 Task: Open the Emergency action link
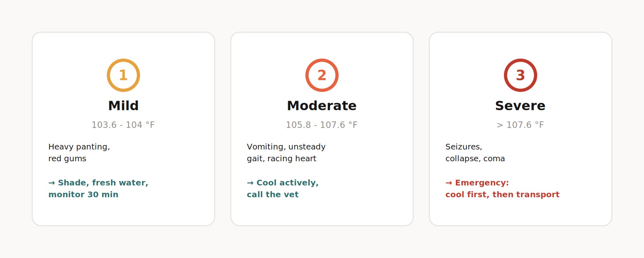(502, 189)
